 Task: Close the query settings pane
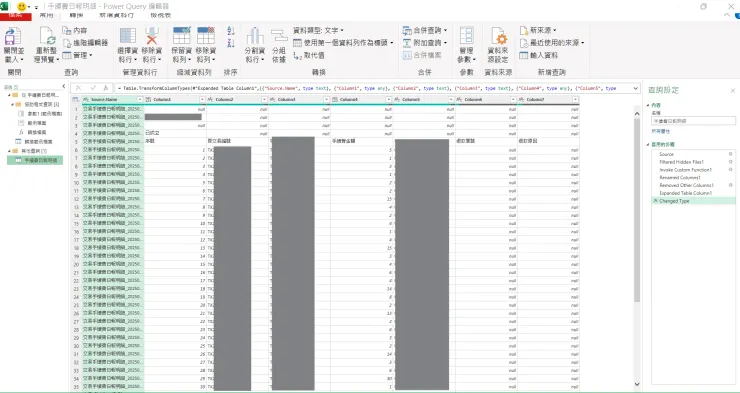click(x=732, y=91)
